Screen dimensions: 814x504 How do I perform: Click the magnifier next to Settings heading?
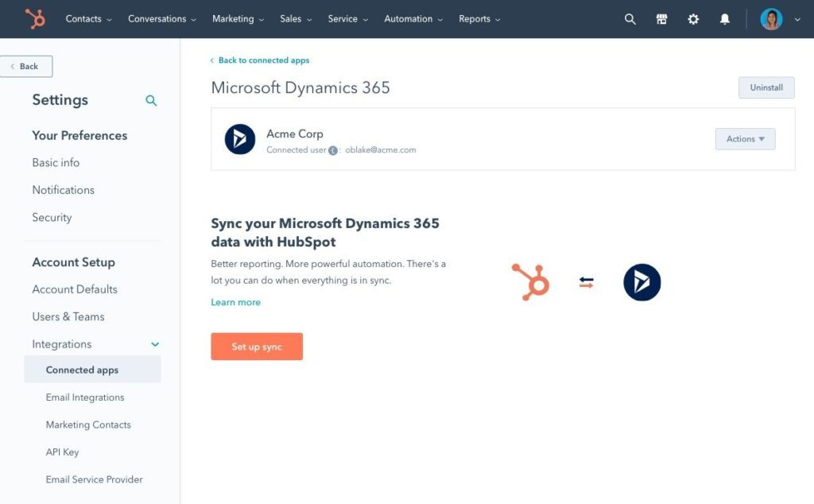click(150, 101)
